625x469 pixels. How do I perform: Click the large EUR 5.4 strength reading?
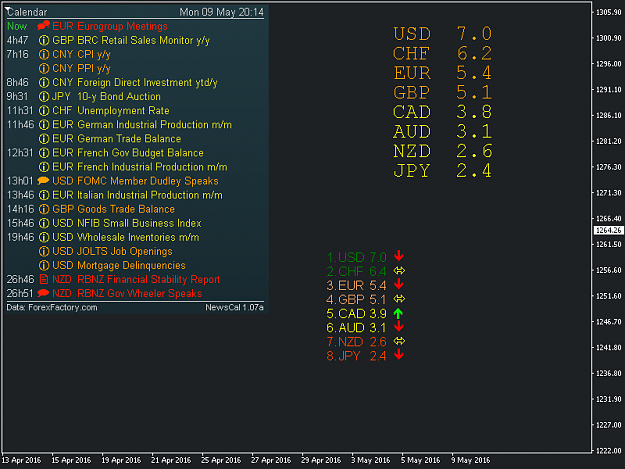442,73
